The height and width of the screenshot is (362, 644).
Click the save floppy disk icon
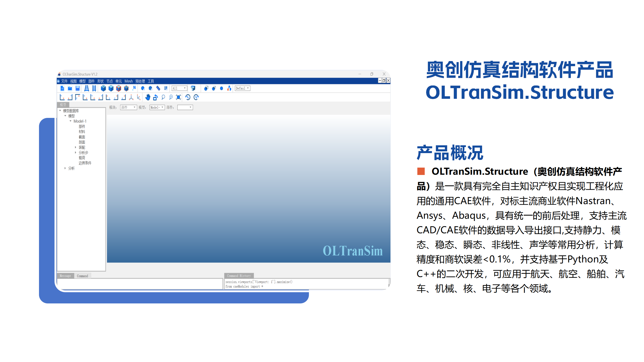(x=77, y=88)
